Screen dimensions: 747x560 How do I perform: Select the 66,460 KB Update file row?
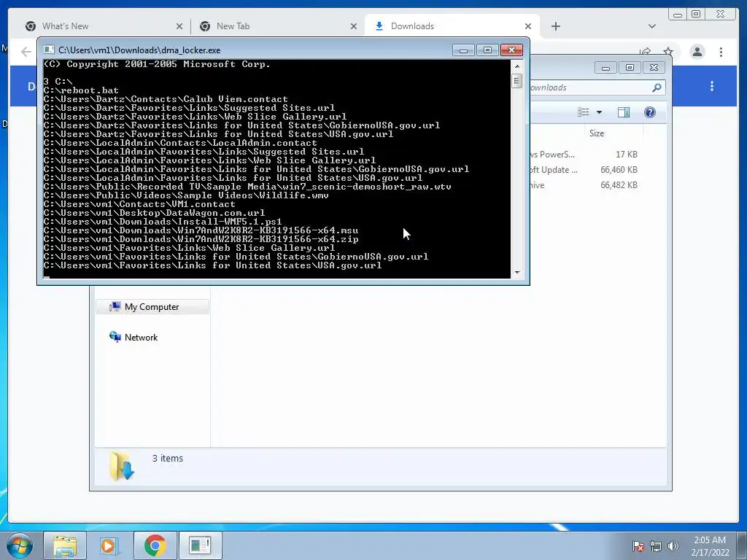[x=584, y=169]
